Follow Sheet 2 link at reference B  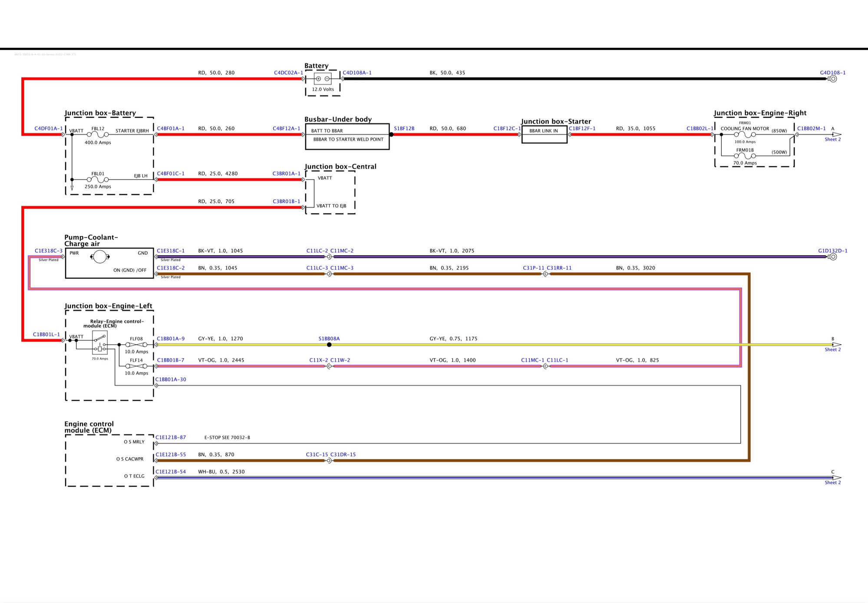[x=832, y=349]
